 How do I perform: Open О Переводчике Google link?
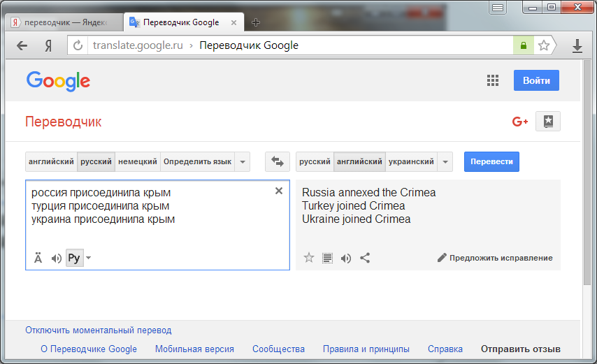click(89, 349)
